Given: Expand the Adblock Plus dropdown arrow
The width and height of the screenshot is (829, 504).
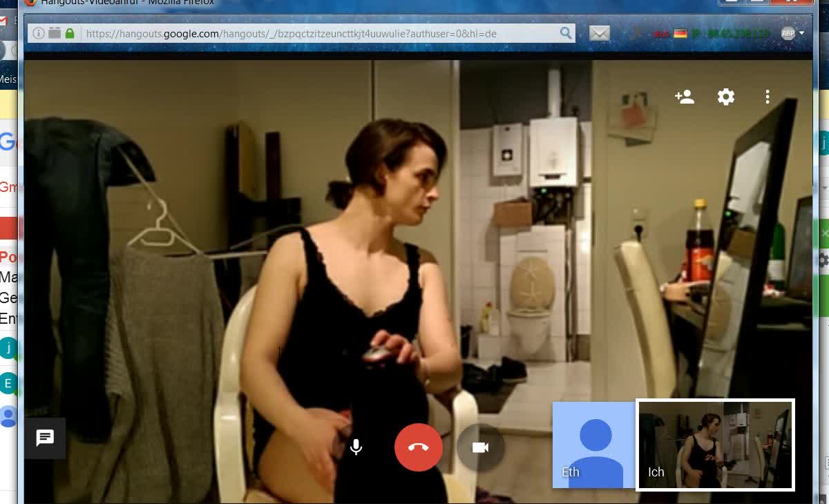Looking at the screenshot, I should click(801, 33).
